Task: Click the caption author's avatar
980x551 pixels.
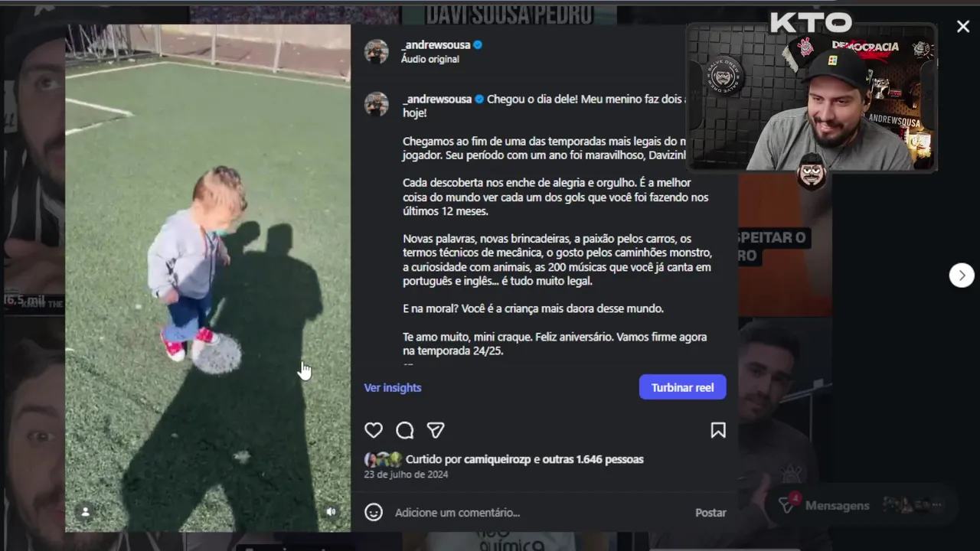Action: pos(376,104)
